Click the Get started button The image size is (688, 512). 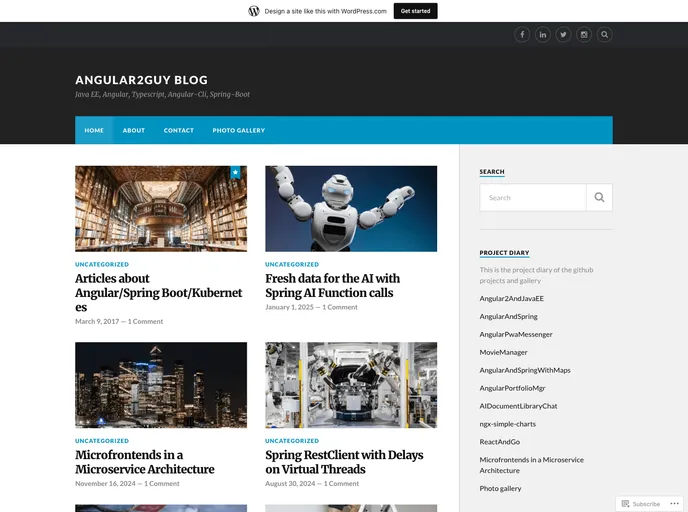(415, 11)
